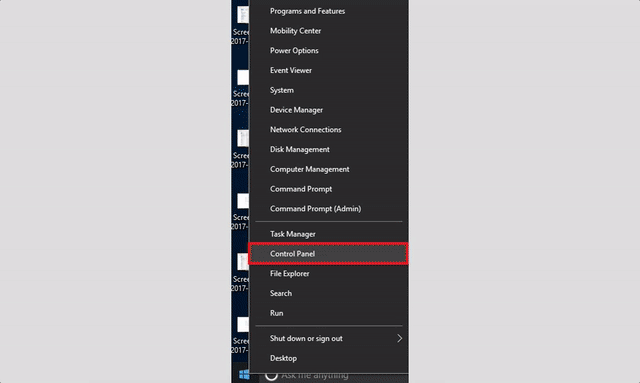640x383 pixels.
Task: Open Control Panel from the menu
Action: coord(328,254)
